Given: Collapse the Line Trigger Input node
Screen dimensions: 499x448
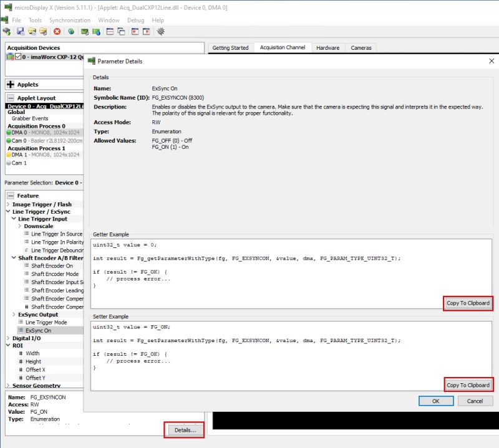Looking at the screenshot, I should click(x=14, y=219).
